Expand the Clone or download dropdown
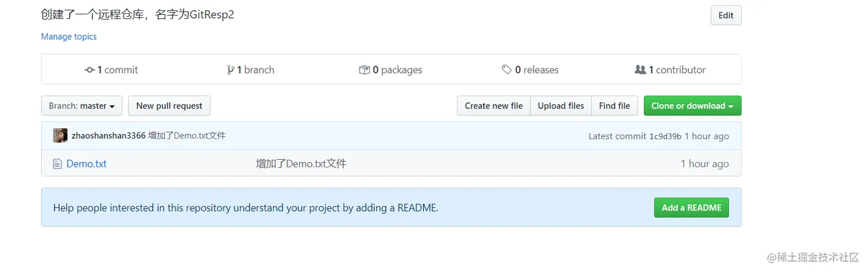 pos(692,106)
